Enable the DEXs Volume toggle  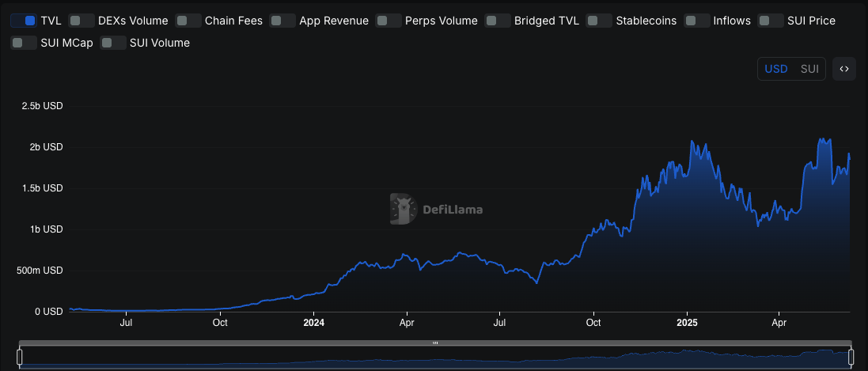click(82, 21)
